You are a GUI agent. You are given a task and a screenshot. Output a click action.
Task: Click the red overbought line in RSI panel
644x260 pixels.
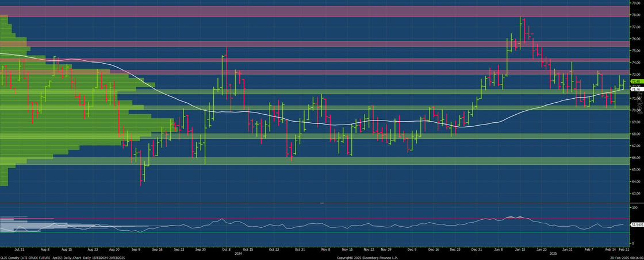315,218
